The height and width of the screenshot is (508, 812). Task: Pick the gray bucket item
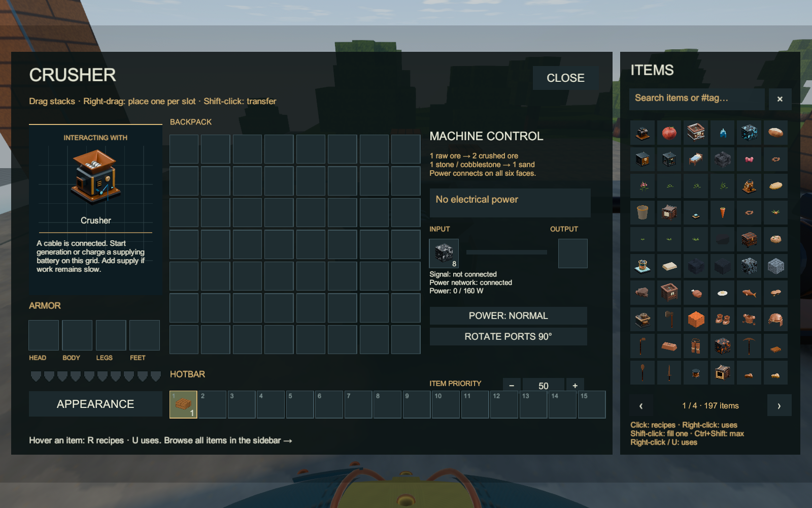pos(642,212)
